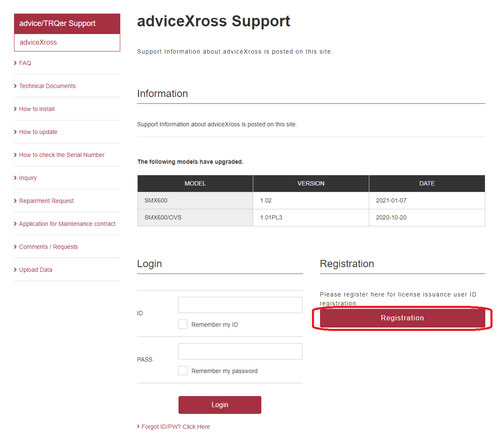
Task: Open Repairment Request link
Action: pos(46,201)
